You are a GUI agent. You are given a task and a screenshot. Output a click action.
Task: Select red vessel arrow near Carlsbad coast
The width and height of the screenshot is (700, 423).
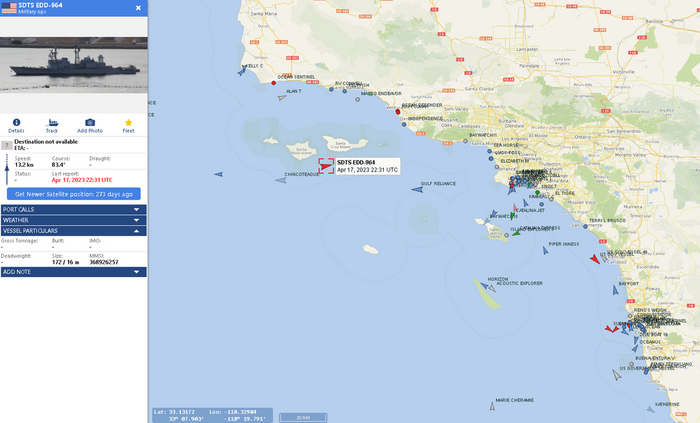click(x=595, y=259)
